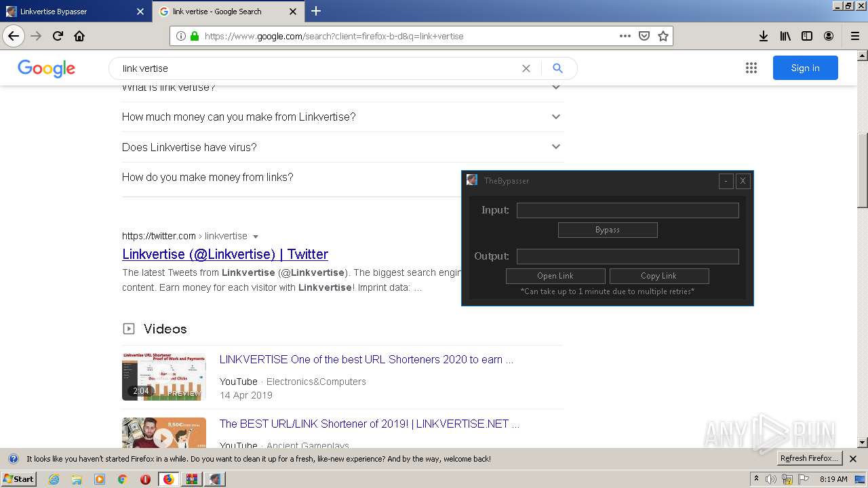Open 'The BEST URL/LINK Shortener of 2019!' video link

coord(370,424)
